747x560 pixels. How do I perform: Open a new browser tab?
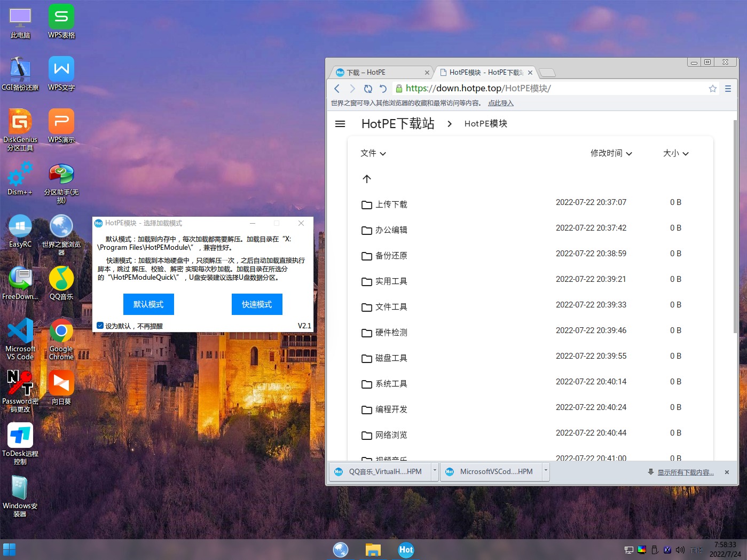point(547,73)
